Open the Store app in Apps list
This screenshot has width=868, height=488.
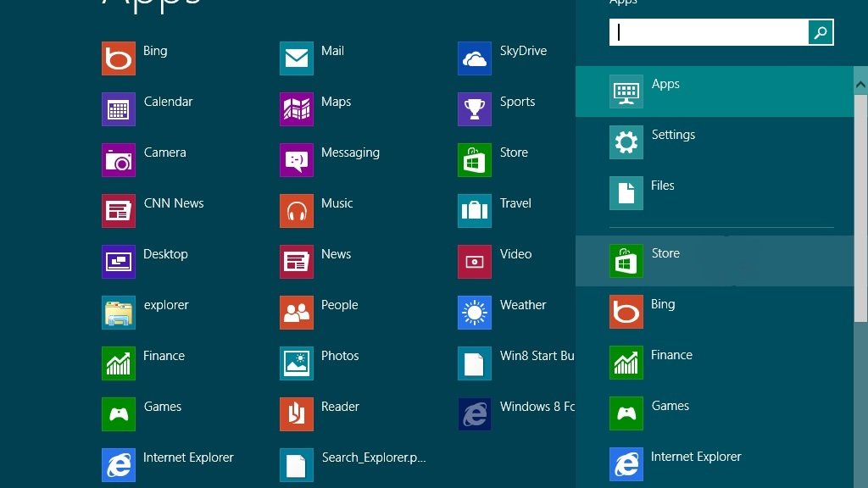475,160
